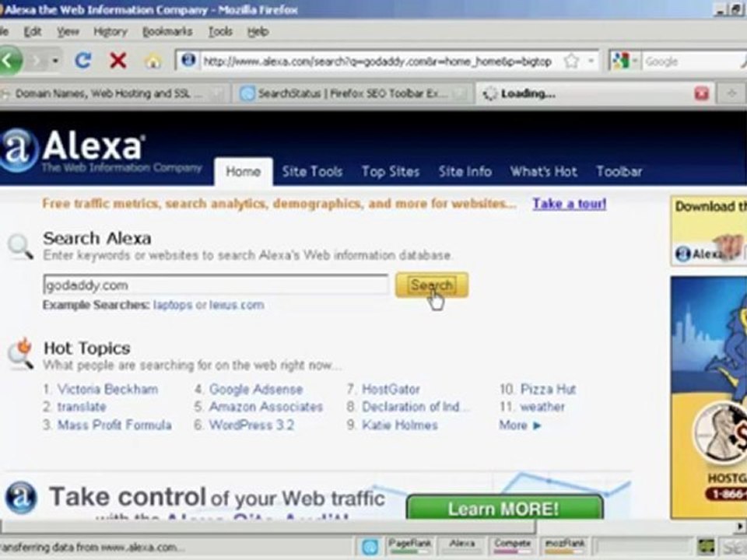
Task: Click the green add-on icon in status bar
Action: tap(706, 547)
